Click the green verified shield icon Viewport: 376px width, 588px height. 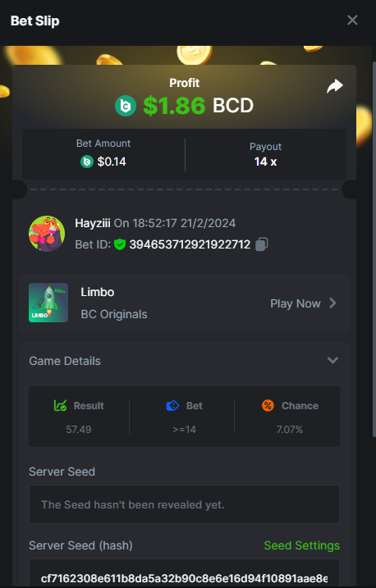(x=120, y=244)
